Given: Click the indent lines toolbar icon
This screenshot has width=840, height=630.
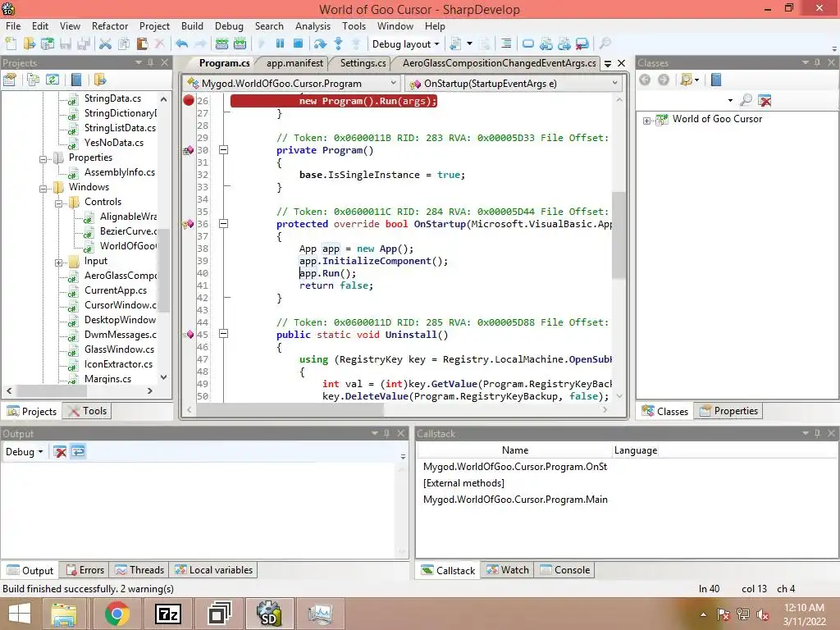Looking at the screenshot, I should tap(505, 44).
